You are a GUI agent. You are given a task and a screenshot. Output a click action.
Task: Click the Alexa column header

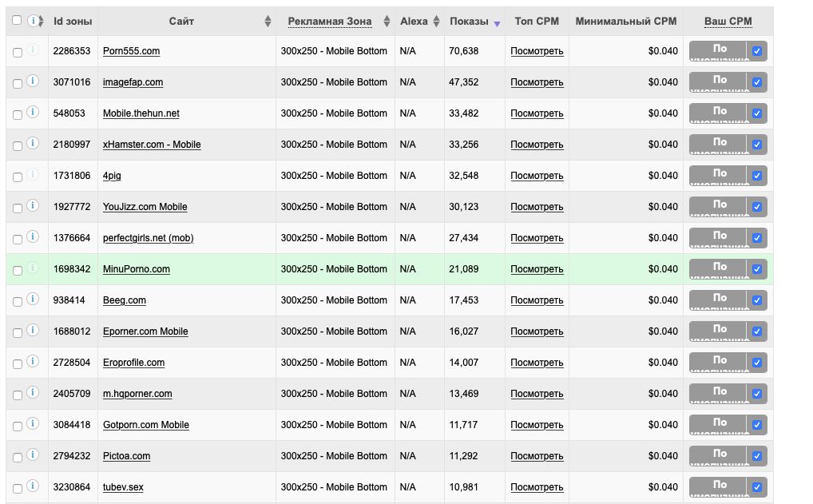point(414,22)
